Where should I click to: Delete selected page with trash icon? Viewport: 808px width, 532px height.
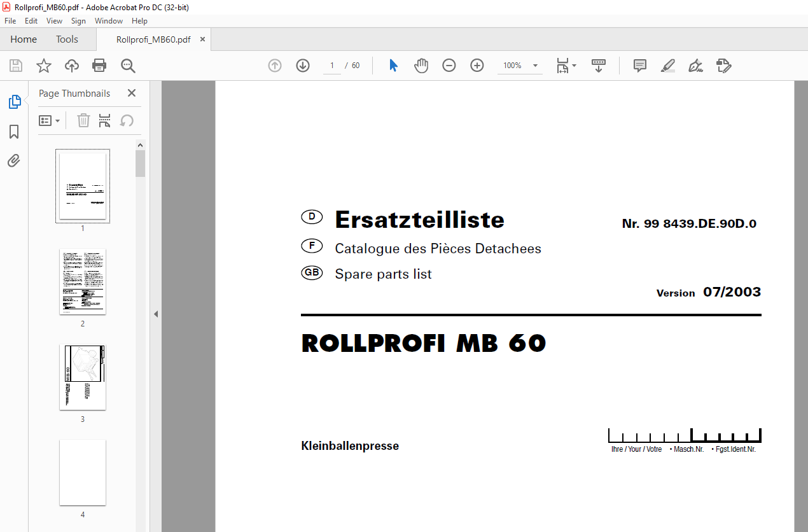pyautogui.click(x=83, y=120)
